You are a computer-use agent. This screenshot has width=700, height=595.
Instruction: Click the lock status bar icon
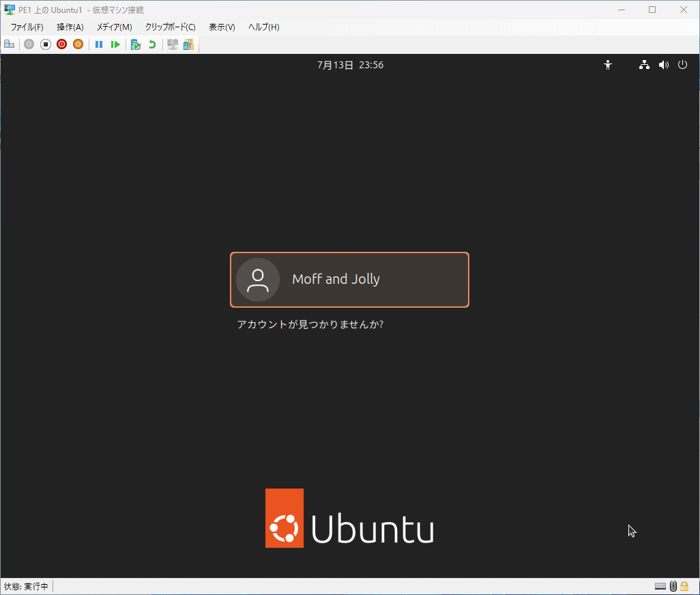(684, 586)
